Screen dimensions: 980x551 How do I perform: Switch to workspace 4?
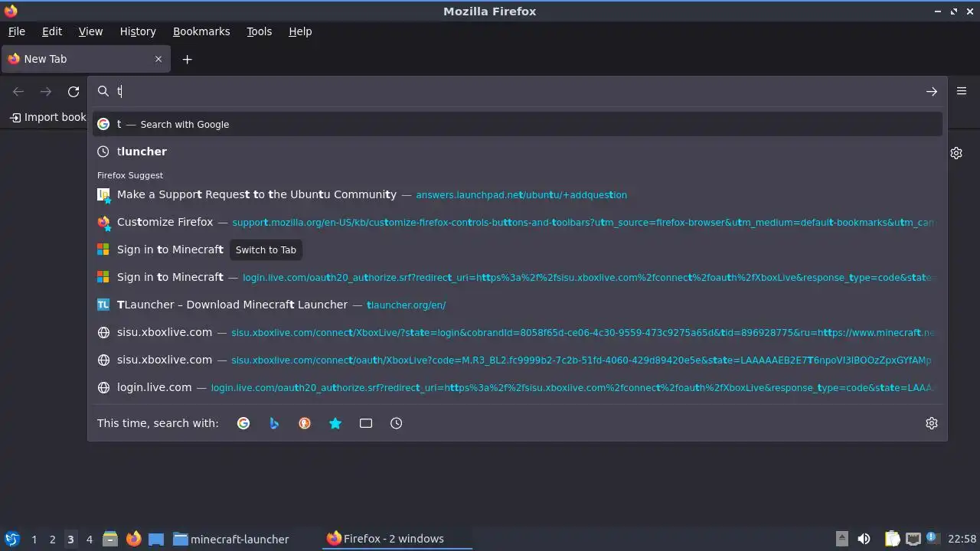coord(89,540)
